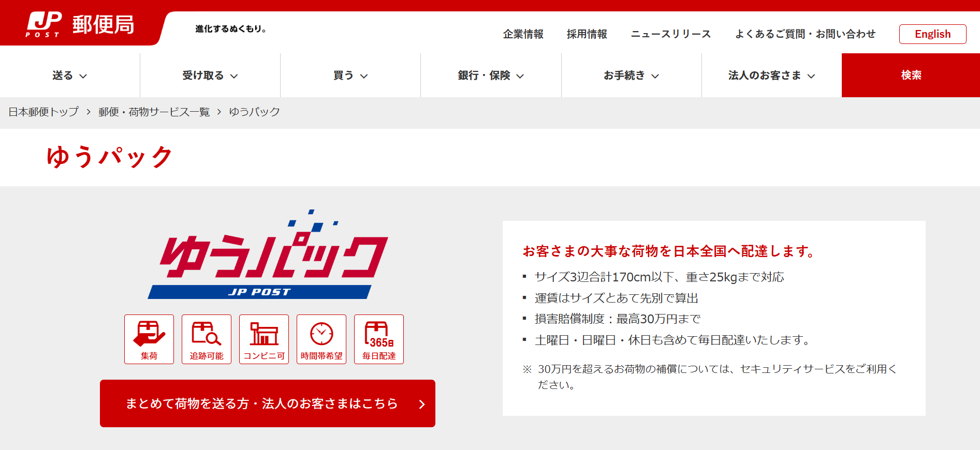The width and height of the screenshot is (980, 450).
Task: Click the JP Post 郵便局 logo
Action: tap(80, 24)
